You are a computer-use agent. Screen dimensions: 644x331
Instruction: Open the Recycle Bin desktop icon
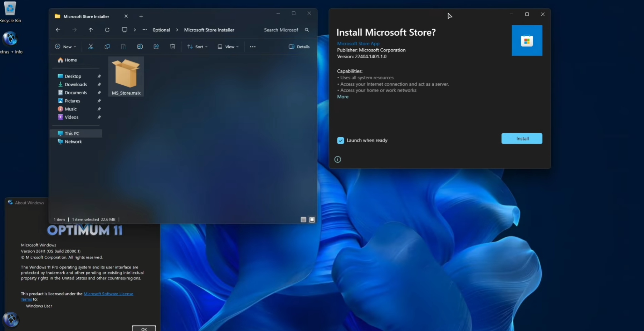[x=10, y=12]
